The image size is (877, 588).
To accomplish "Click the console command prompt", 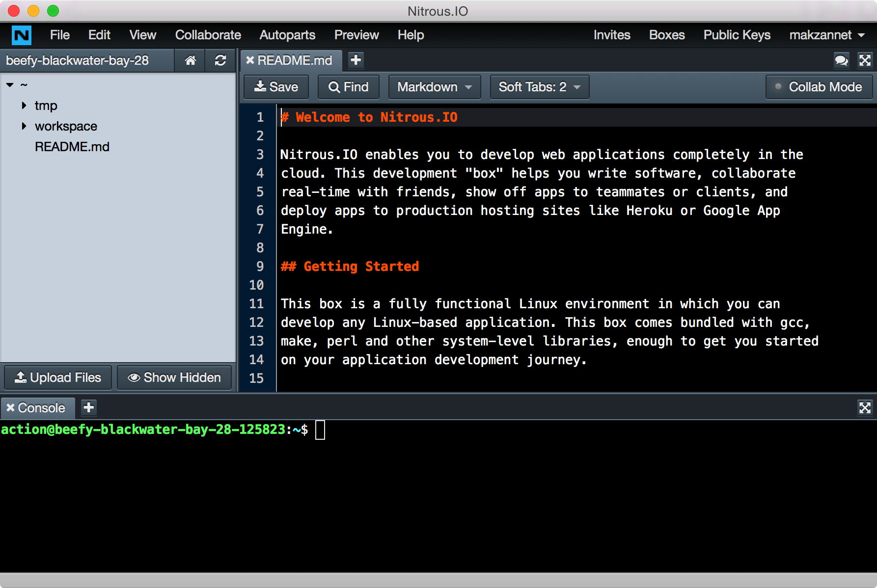I will pos(322,429).
